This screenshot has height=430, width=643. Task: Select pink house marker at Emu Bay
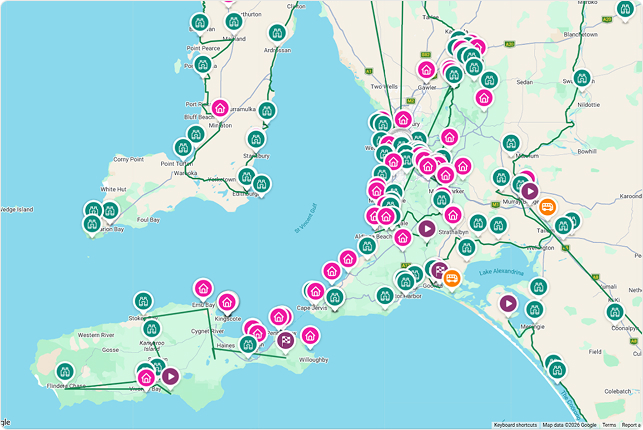[203, 289]
